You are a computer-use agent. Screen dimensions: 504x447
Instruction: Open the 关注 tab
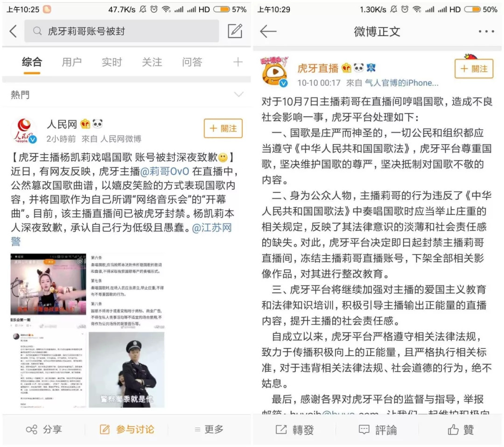(x=152, y=62)
